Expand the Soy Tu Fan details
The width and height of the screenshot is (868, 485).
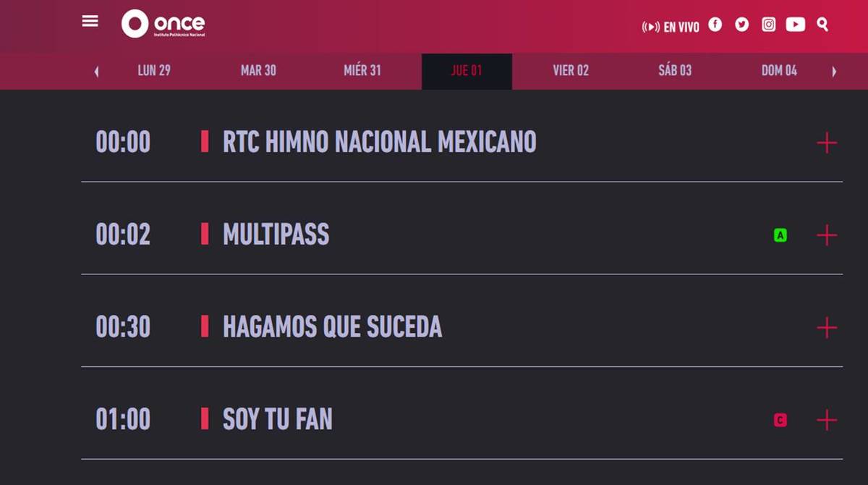(x=827, y=420)
